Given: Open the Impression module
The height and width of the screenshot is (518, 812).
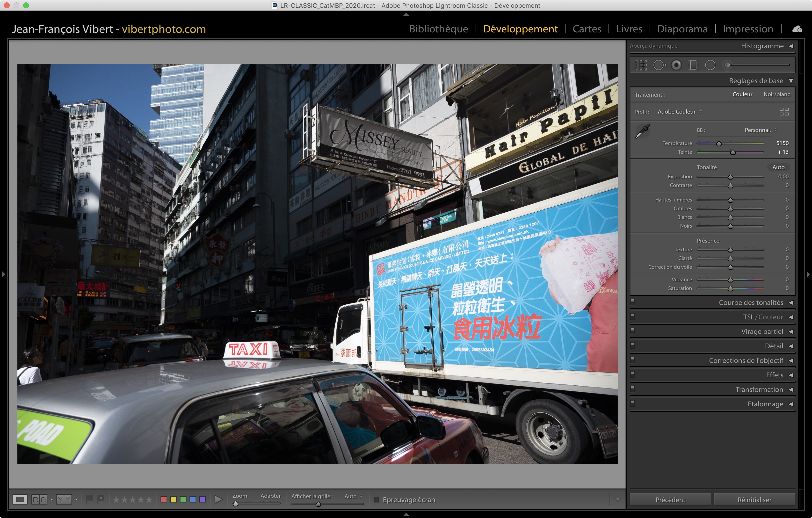Looking at the screenshot, I should tap(747, 29).
